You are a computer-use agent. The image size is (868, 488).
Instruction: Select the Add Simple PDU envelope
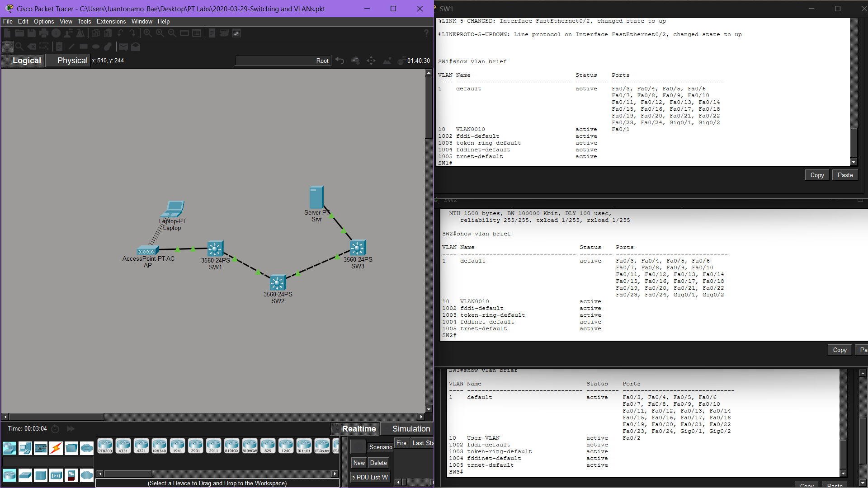tap(123, 46)
